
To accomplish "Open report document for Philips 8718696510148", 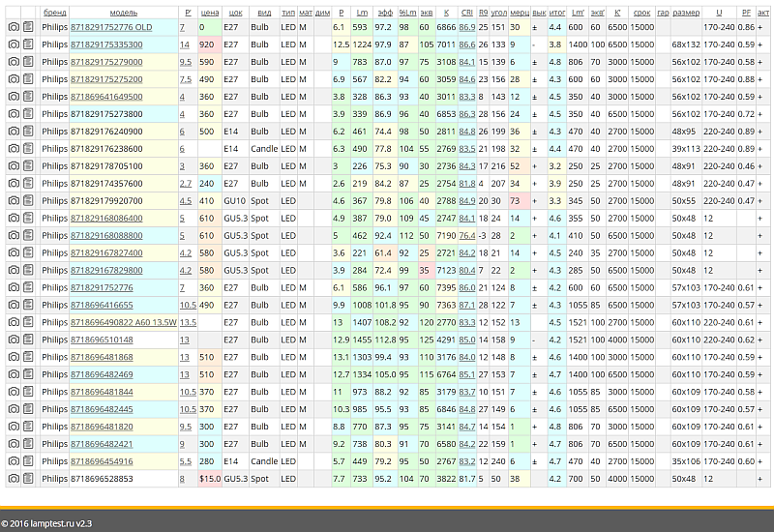I will point(28,340).
